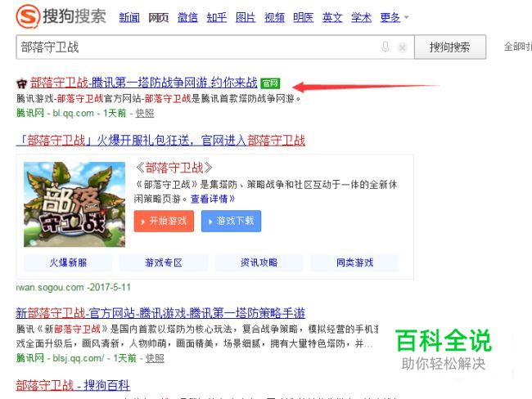Click the Sogou logo icon
Viewport: 532px width, 399px height.
28,16
